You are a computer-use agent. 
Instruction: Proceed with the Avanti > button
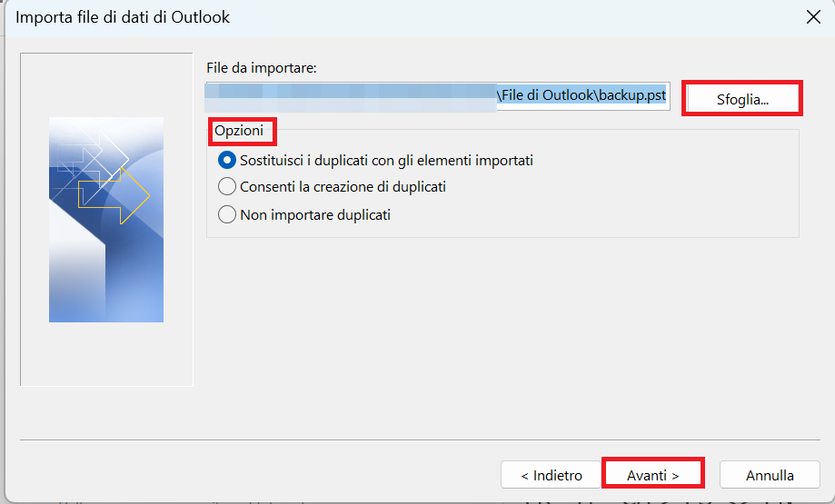tap(653, 475)
